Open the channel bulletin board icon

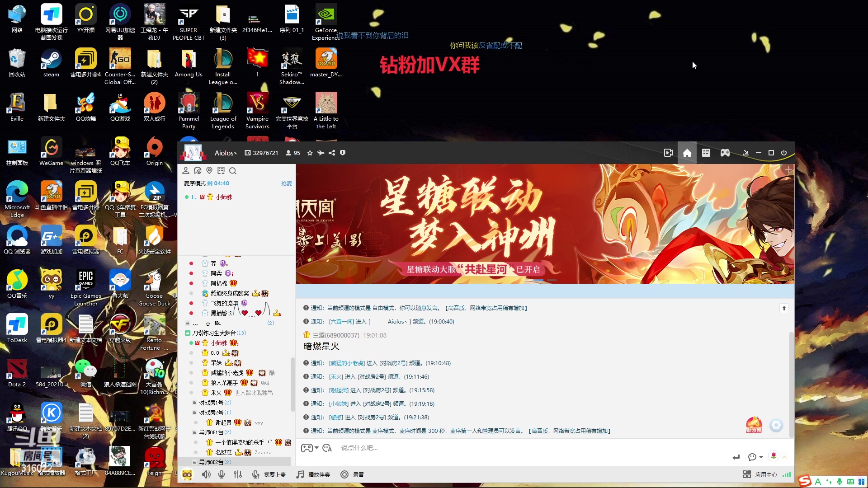coord(221,170)
